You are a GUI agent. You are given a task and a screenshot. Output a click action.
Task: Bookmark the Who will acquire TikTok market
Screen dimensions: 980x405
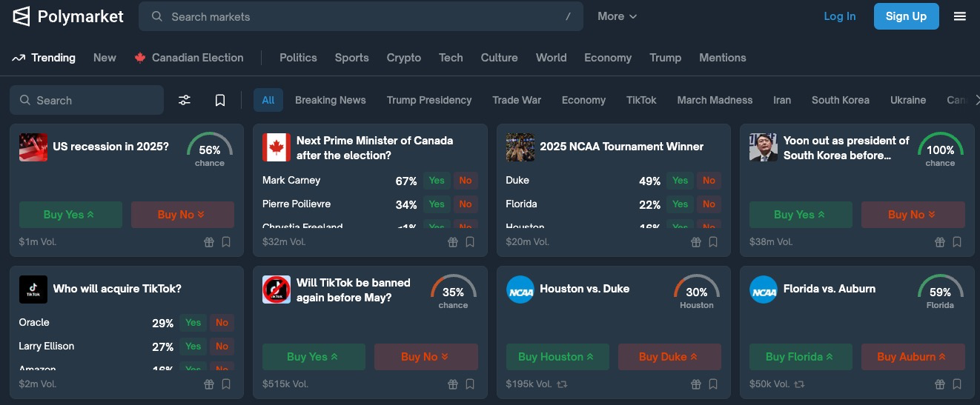(x=226, y=384)
